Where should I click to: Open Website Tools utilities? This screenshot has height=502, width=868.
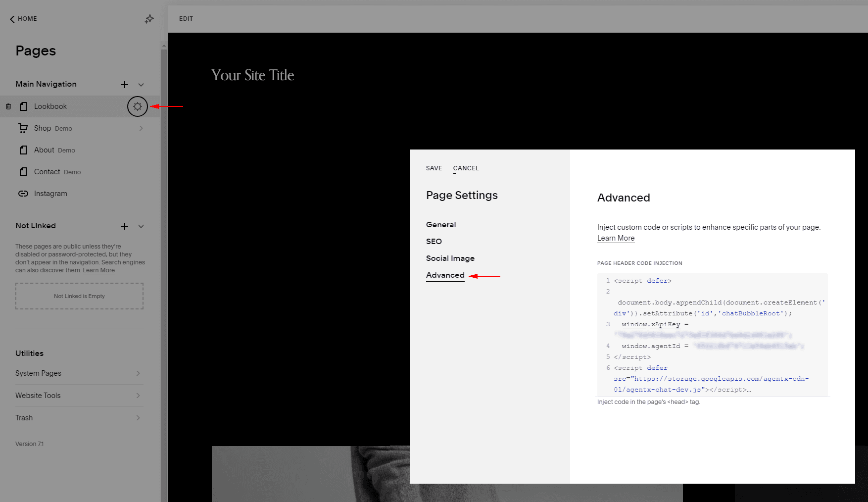[x=38, y=396]
